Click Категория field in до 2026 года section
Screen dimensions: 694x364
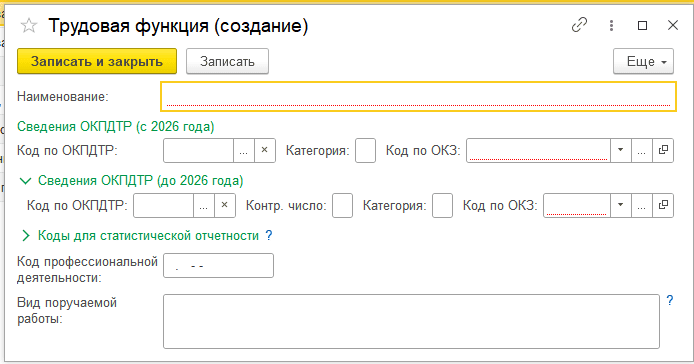click(x=442, y=205)
